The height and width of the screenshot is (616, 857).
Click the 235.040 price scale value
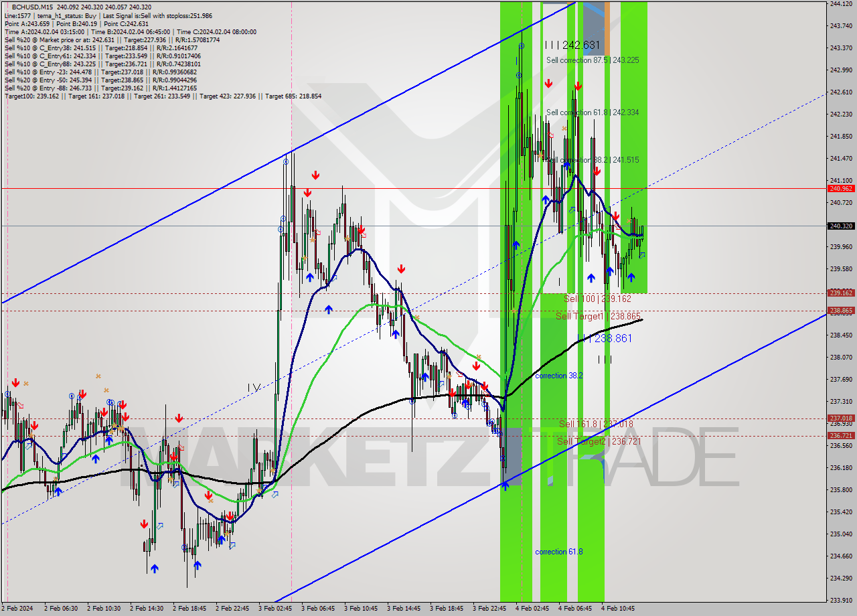pos(841,534)
